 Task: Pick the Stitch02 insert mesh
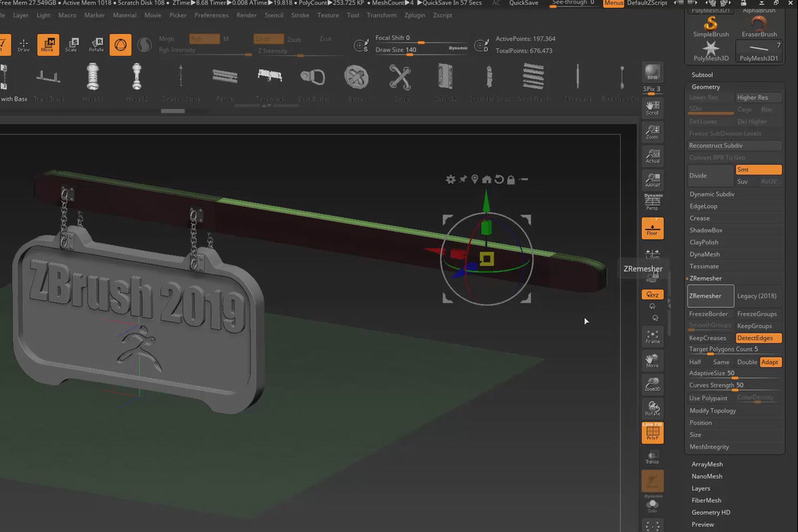pyautogui.click(x=445, y=82)
